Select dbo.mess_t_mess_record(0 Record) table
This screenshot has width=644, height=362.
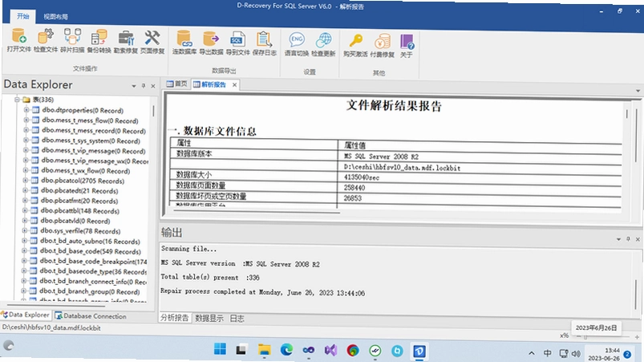(x=94, y=131)
